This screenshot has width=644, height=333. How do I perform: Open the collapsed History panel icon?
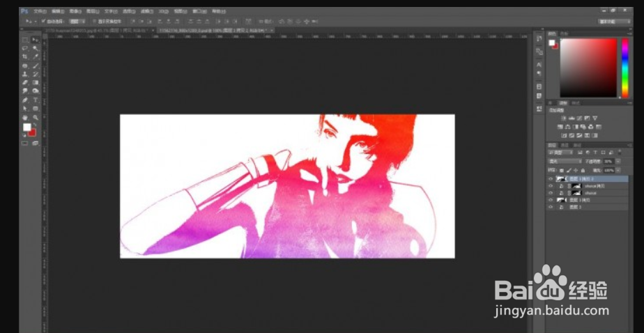[539, 38]
